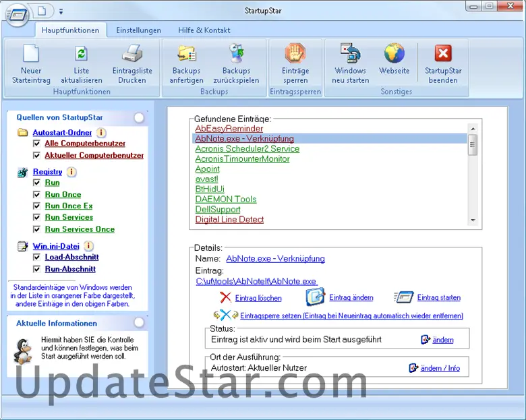Click the ändern / Info link
The image size is (526, 420).
440,368
